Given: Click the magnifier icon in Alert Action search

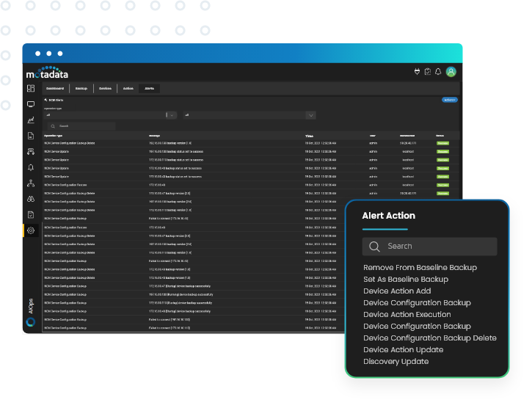Looking at the screenshot, I should coord(374,247).
